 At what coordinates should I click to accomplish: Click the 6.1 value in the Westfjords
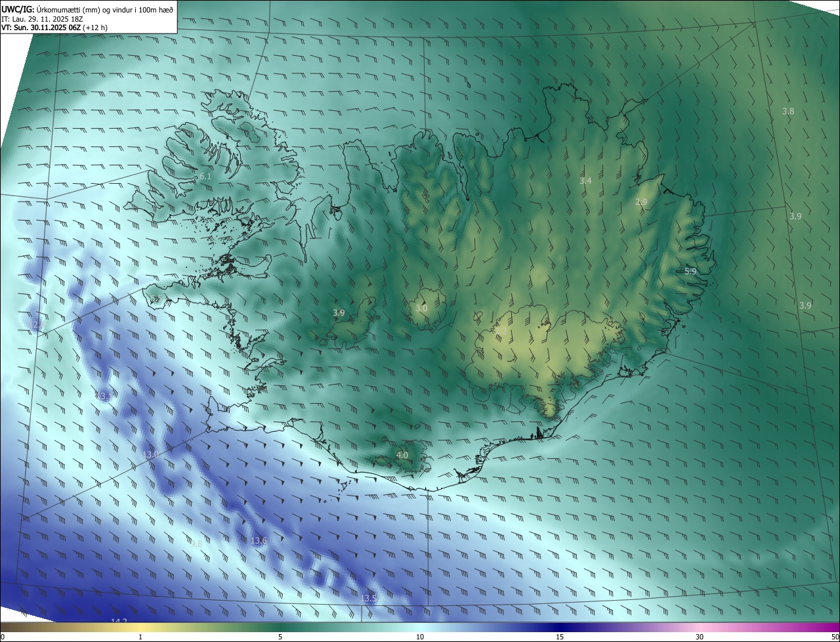[205, 177]
